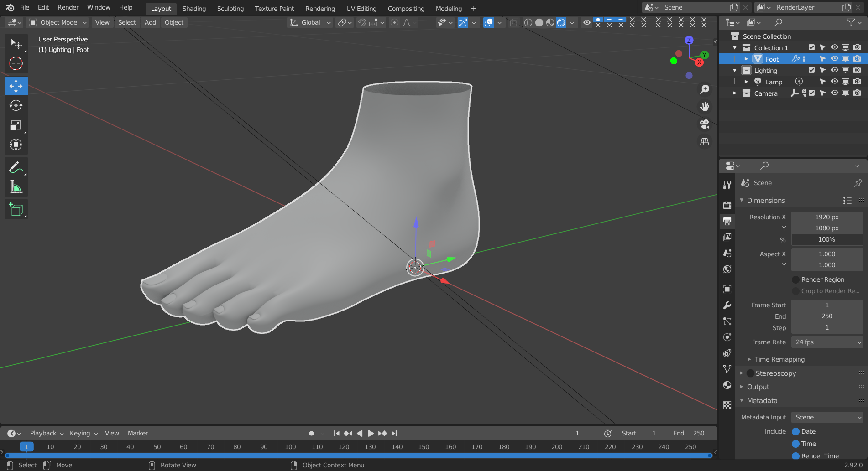Image resolution: width=868 pixels, height=471 pixels.
Task: Select the Annotate tool
Action: [x=16, y=167]
